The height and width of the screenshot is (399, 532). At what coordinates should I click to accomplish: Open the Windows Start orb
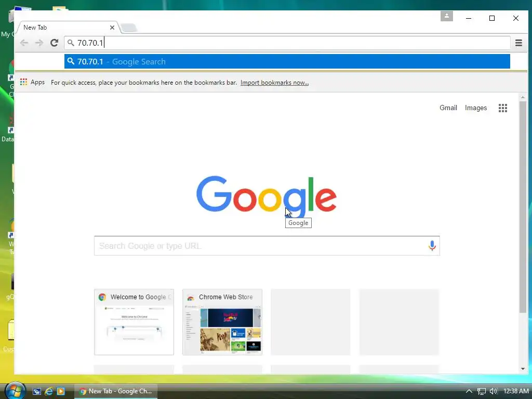pos(15,391)
